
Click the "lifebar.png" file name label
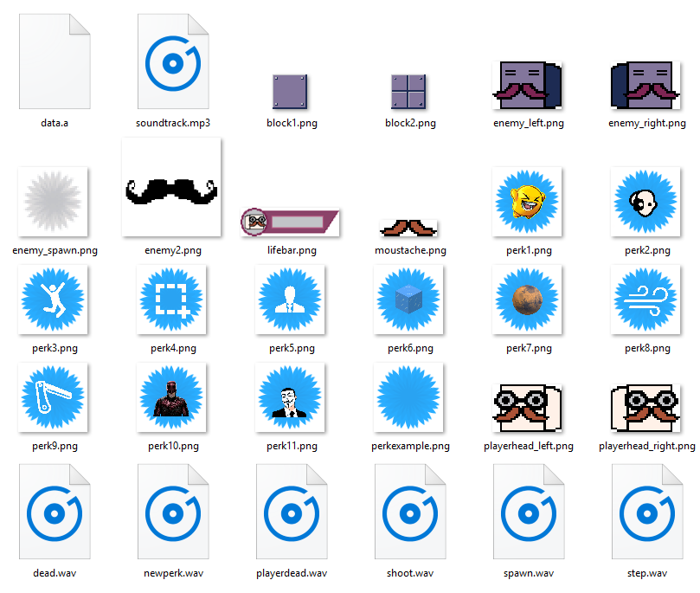click(292, 250)
